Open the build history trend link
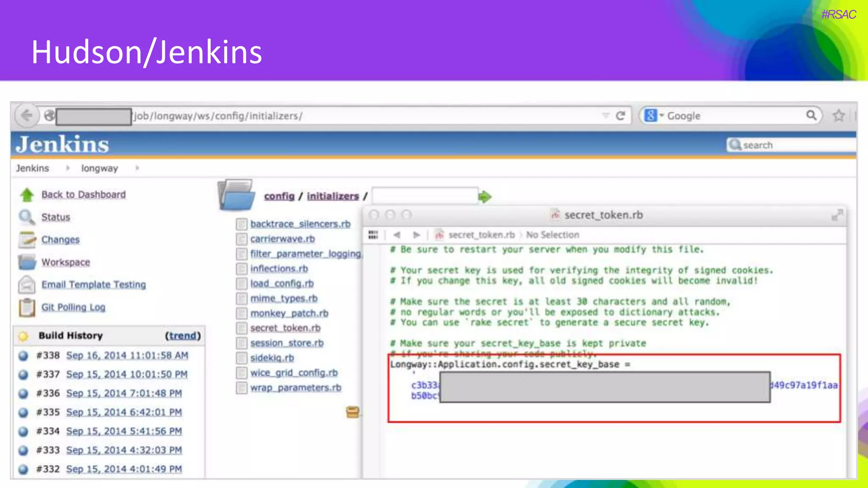The height and width of the screenshot is (488, 868). click(183, 335)
